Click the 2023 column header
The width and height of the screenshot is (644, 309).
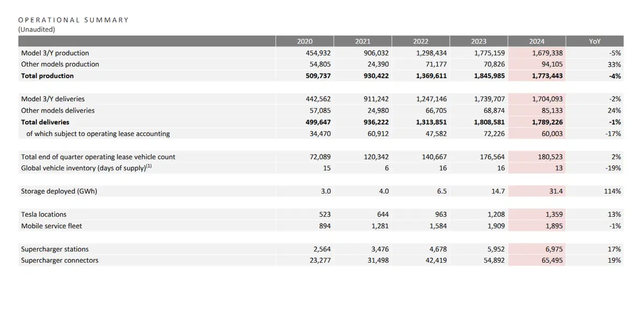(479, 41)
